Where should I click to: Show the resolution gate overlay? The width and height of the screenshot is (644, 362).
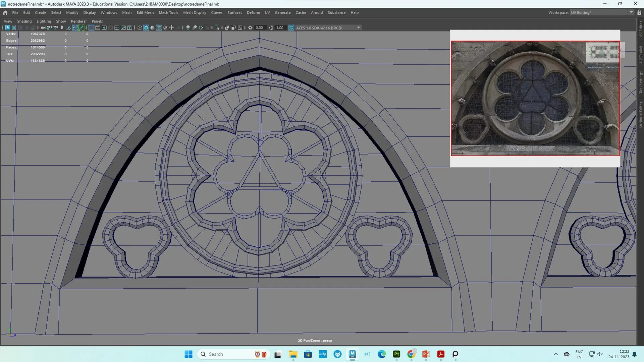coord(104,27)
